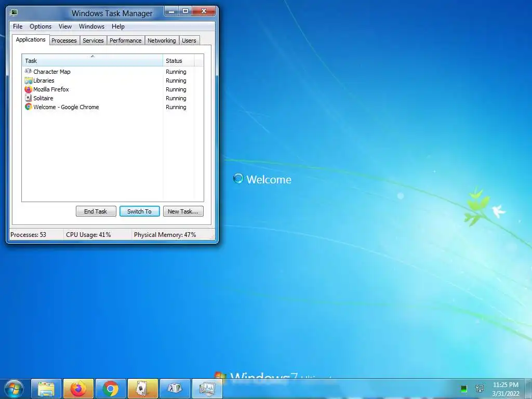Open Google Chrome from the taskbar
Viewport: 532px width, 399px height.
[x=110, y=389]
